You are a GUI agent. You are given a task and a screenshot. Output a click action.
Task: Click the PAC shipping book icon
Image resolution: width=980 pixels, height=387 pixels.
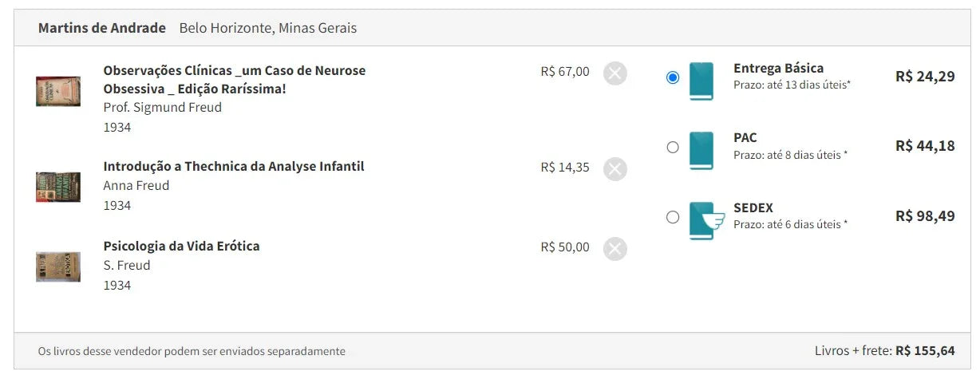tap(701, 150)
